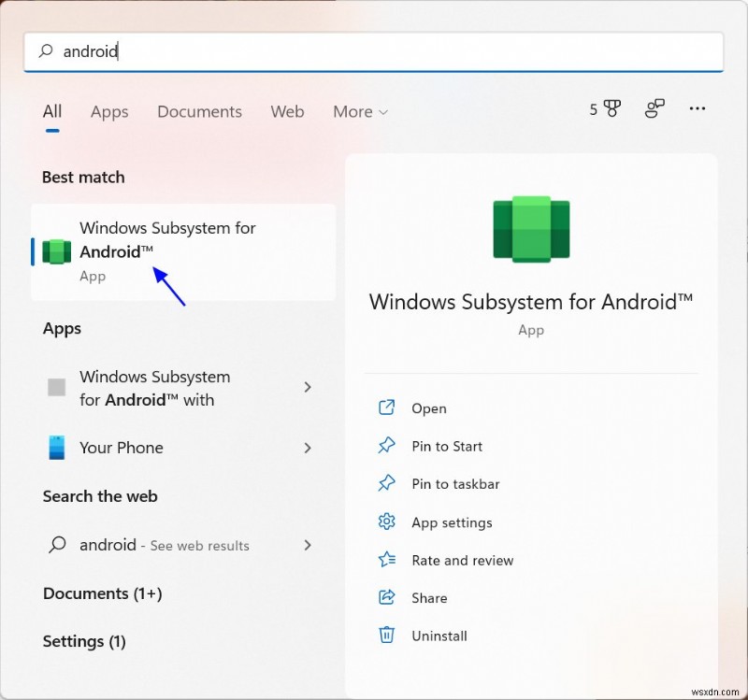The image size is (748, 700).
Task: Click the Your Phone app icon
Action: 55,448
